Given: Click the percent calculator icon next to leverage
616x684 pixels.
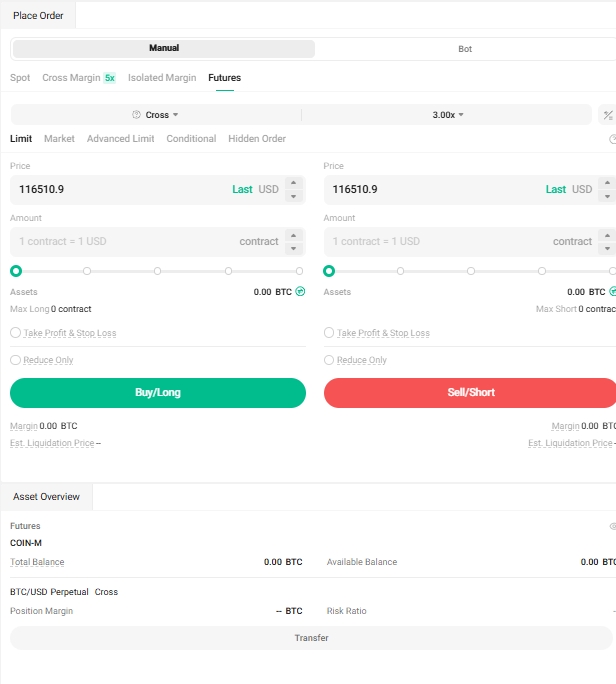Looking at the screenshot, I should 607,115.
